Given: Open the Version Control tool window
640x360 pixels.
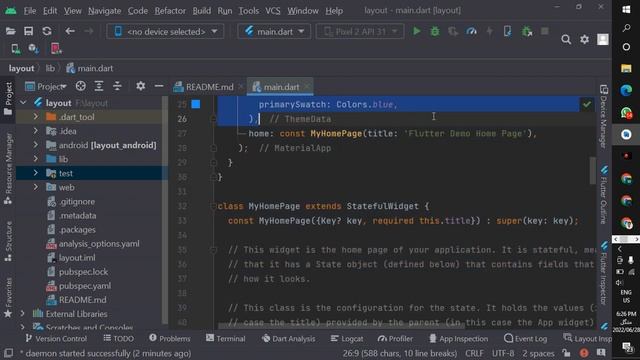Looking at the screenshot, I should coord(56,338).
